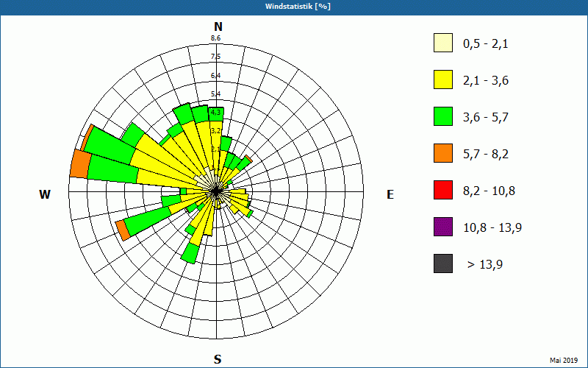Click the '4,3' axis scale value
588x368 pixels.
[x=215, y=113]
